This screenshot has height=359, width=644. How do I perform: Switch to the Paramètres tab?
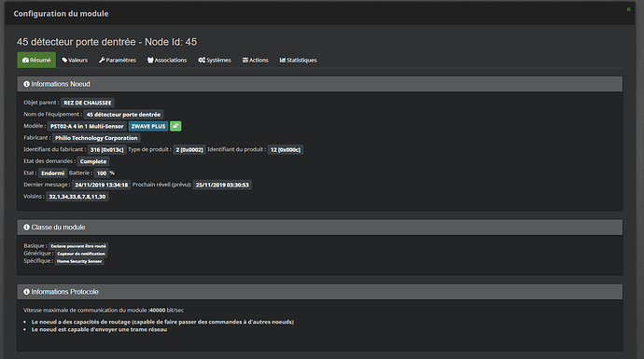click(x=118, y=60)
